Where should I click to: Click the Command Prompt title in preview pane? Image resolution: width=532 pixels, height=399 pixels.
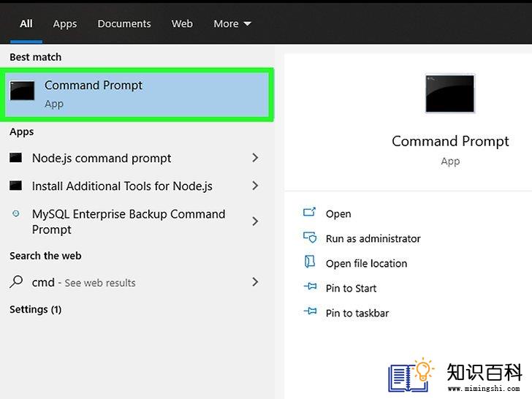point(450,141)
